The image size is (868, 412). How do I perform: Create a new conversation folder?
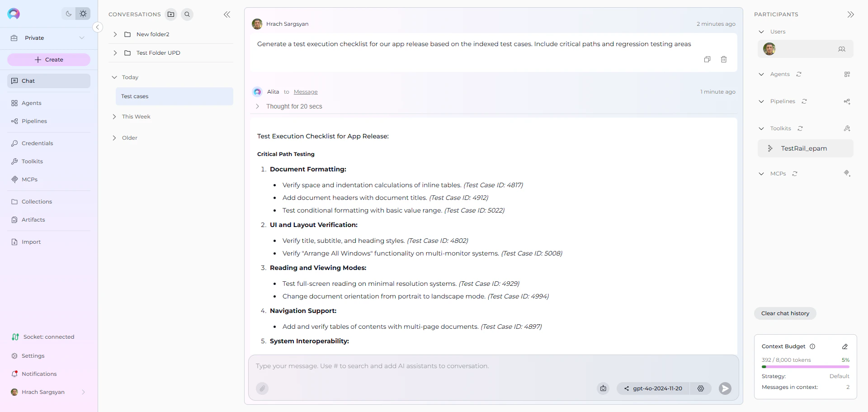point(171,14)
